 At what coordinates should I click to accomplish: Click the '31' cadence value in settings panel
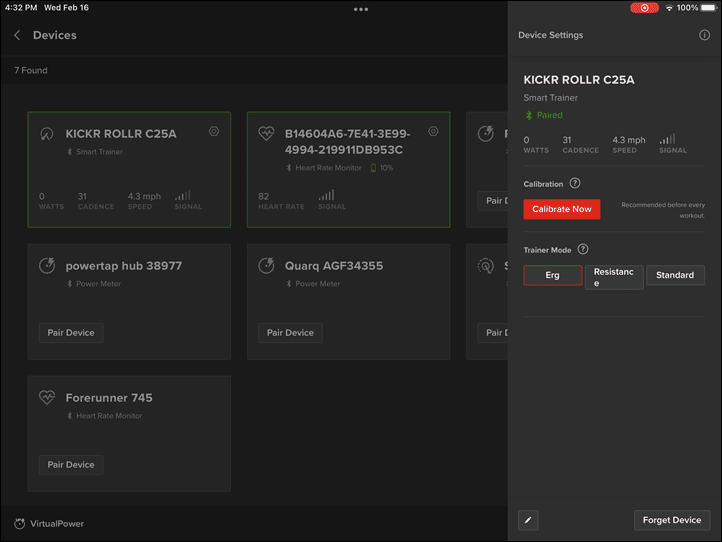[567, 140]
